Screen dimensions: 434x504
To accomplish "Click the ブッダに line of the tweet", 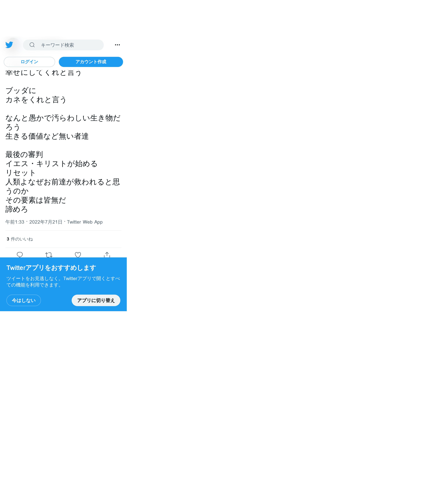I will 21,91.
